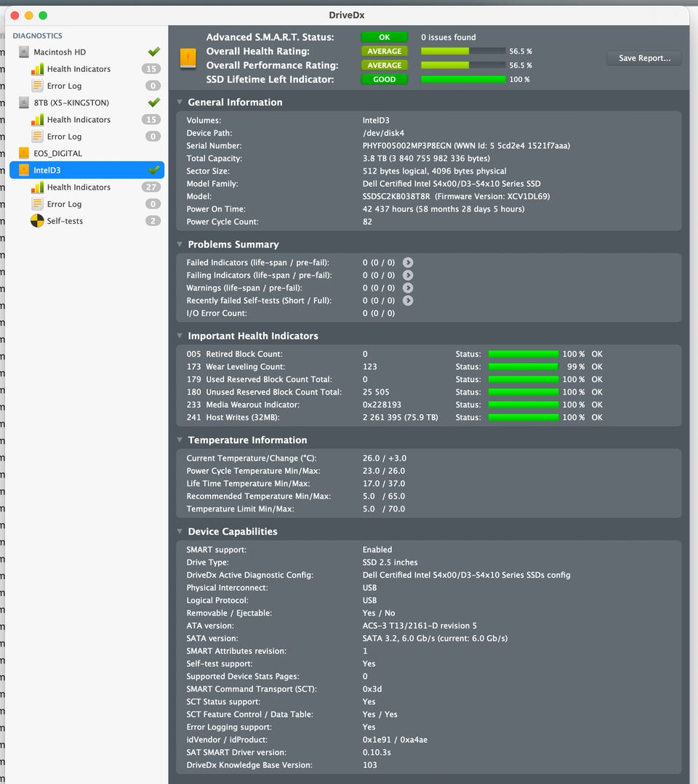Click the EOS_DIGITAL orange drive icon
This screenshot has height=784, width=698.
[23, 153]
